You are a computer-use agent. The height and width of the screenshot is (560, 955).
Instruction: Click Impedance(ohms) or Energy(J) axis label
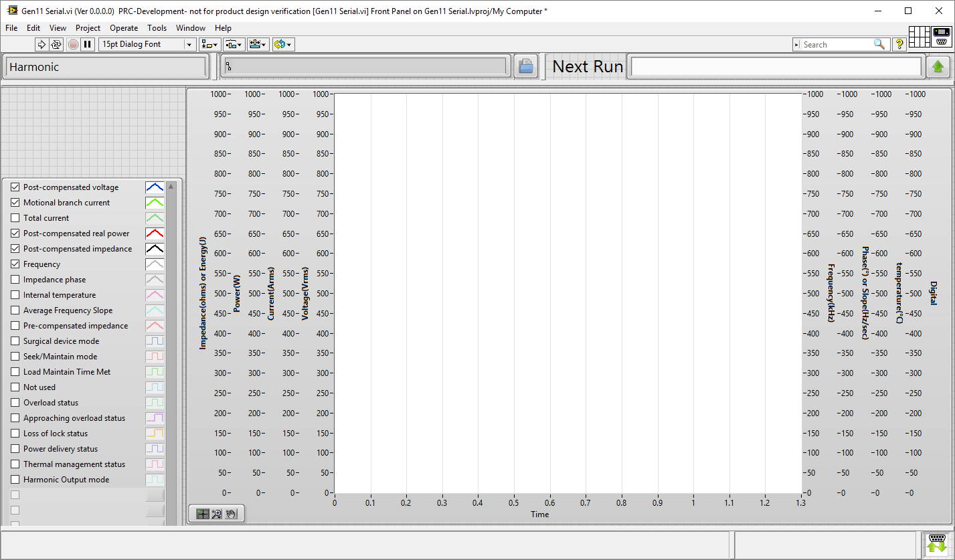point(203,294)
